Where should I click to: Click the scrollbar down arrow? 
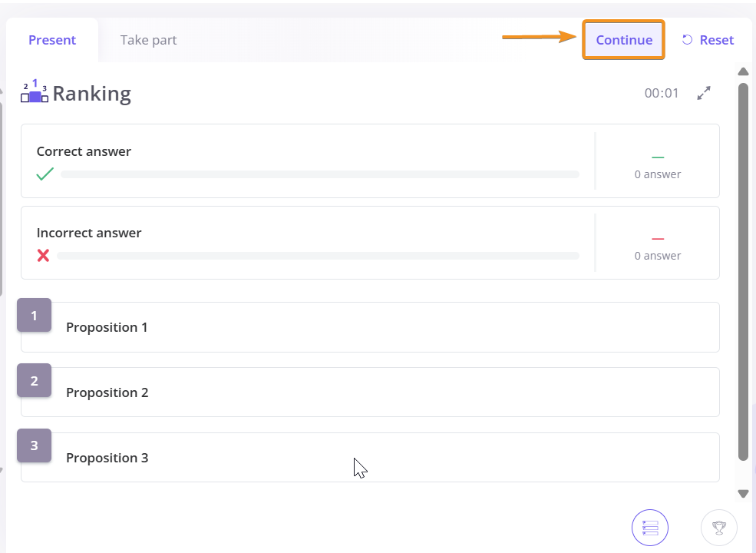(743, 494)
